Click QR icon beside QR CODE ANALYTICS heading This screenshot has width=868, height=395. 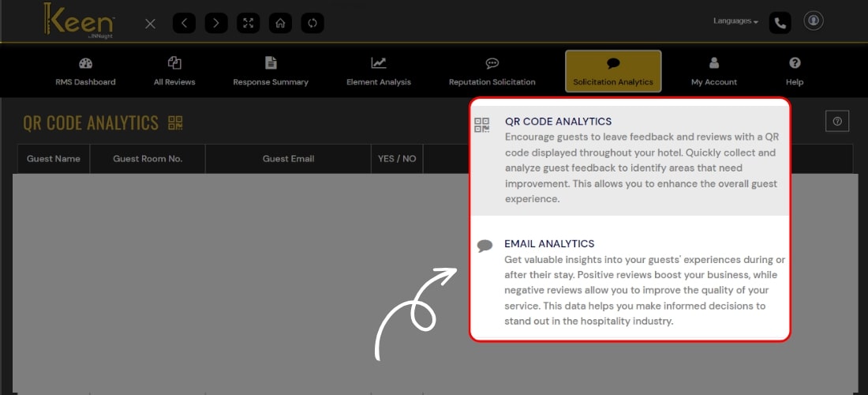175,123
